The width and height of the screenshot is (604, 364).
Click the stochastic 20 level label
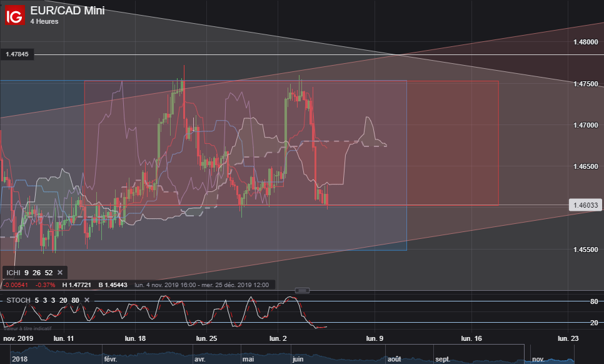point(594,323)
